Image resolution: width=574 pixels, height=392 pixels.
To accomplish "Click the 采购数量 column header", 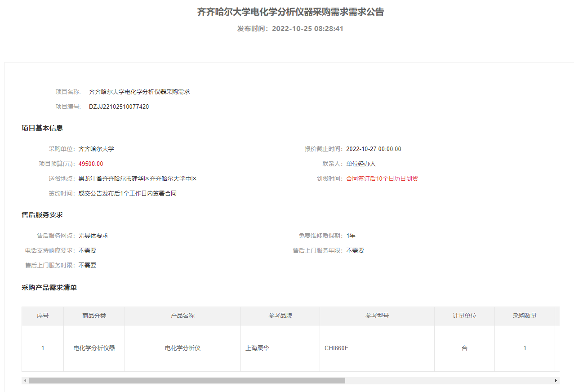I will pos(525,316).
